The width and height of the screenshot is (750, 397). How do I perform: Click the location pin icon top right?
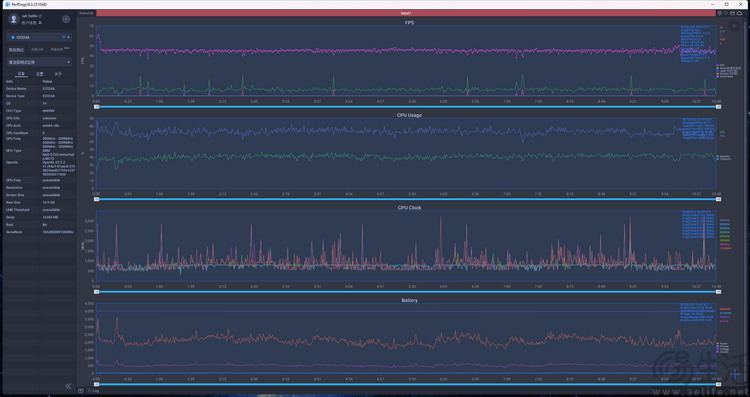pyautogui.click(x=720, y=13)
